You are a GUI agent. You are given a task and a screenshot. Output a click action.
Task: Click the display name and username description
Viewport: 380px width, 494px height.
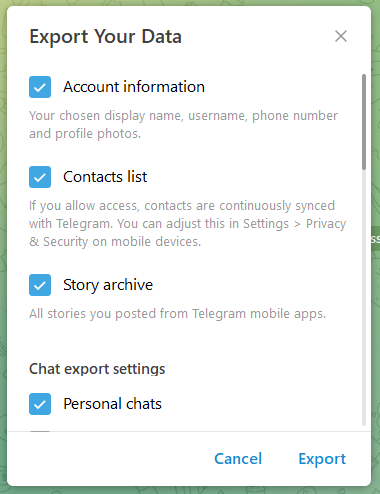point(183,125)
